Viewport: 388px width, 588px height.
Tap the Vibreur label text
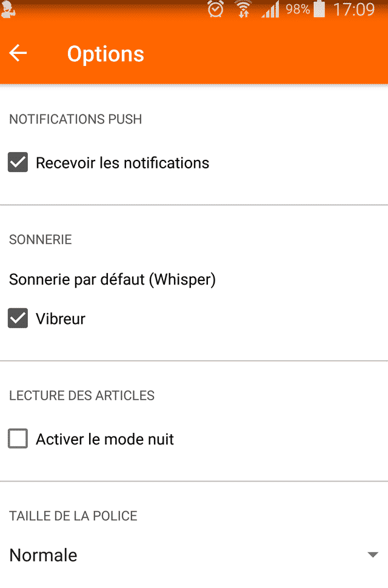[61, 319]
